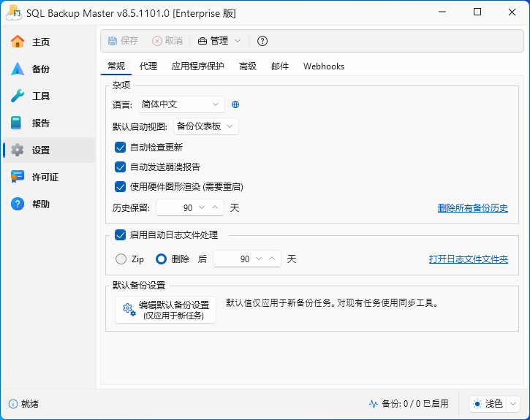Select the 设置 gear icon
The height and width of the screenshot is (420, 530).
coord(18,150)
